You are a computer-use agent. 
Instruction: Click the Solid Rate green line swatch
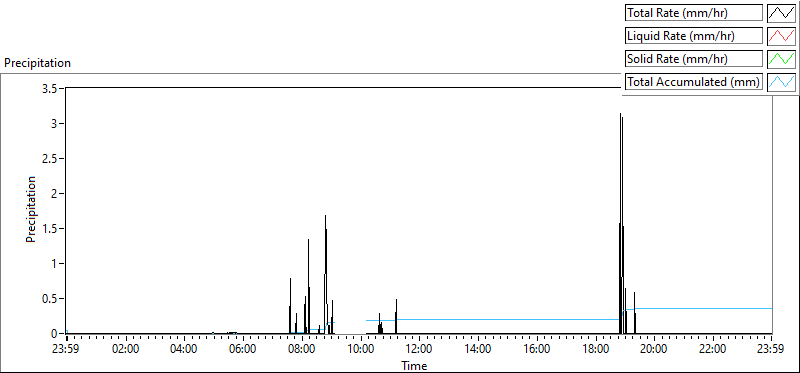[x=782, y=59]
